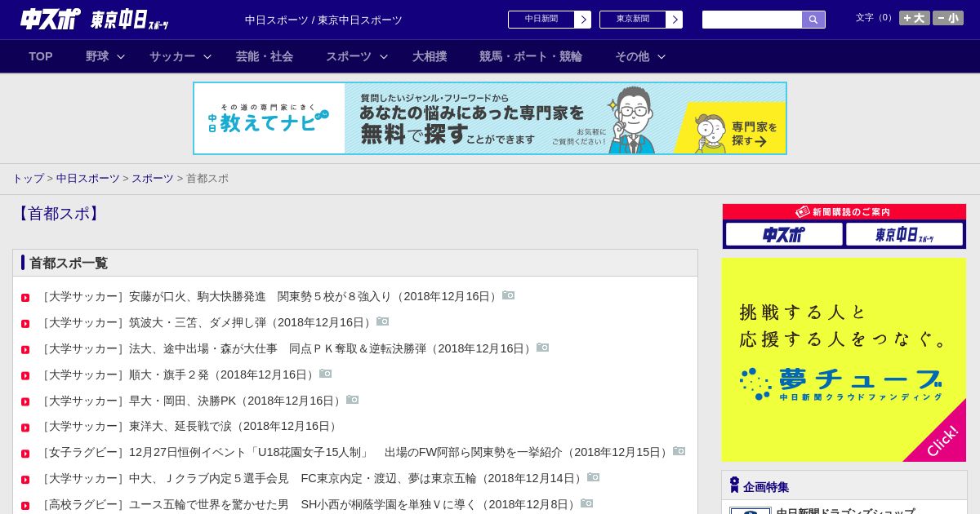Click 中スポ subscription button in sidebar
Viewport: 980px width, 514px height.
[x=784, y=234]
